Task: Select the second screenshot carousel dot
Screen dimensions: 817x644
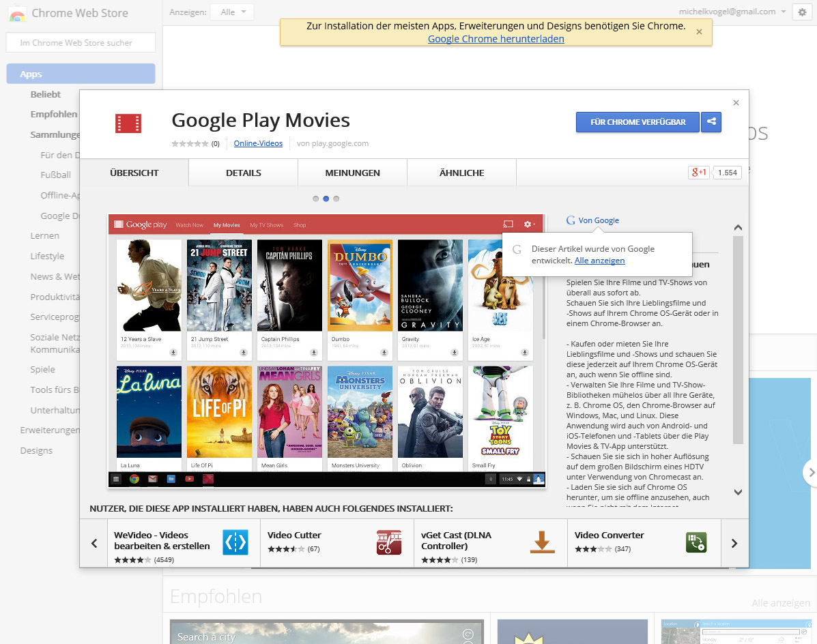Action: 326,199
